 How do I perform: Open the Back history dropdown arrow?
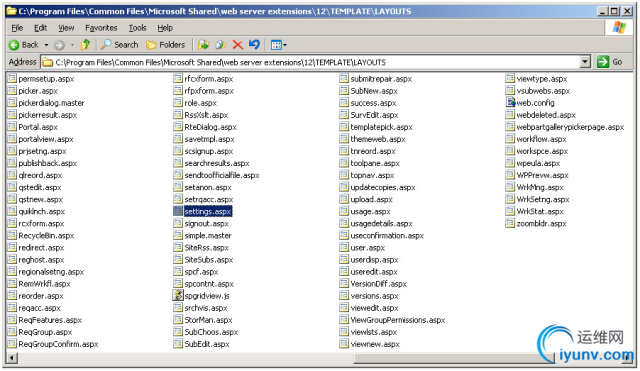coord(46,45)
